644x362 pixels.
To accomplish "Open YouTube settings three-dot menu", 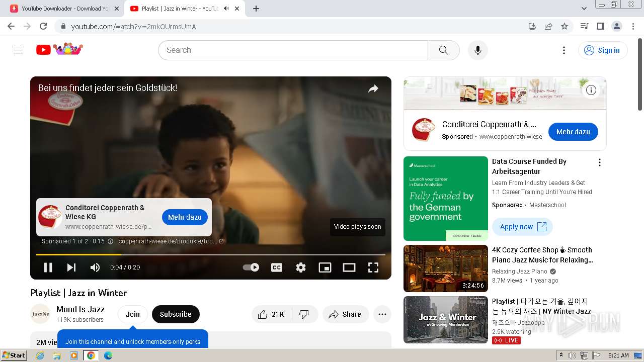I will pyautogui.click(x=564, y=50).
